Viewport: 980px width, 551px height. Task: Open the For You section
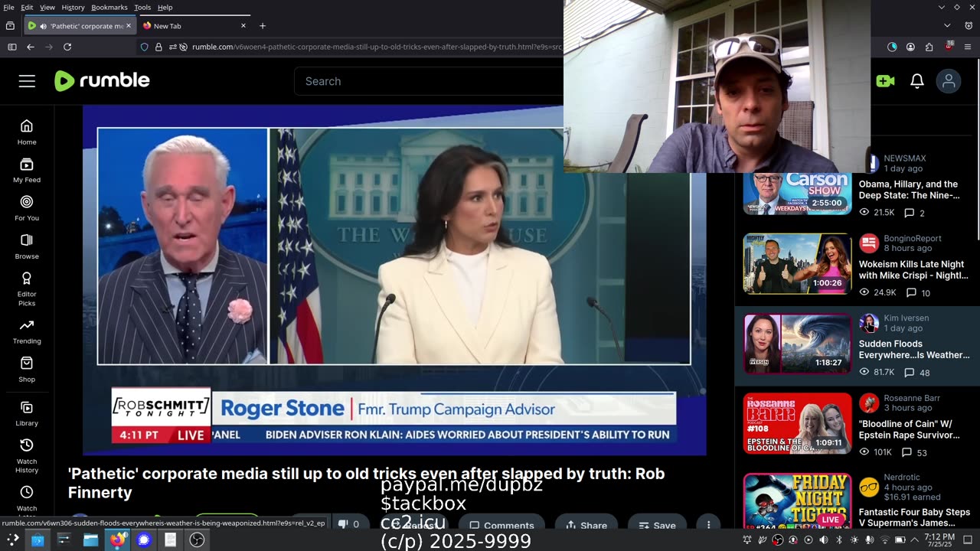(27, 208)
